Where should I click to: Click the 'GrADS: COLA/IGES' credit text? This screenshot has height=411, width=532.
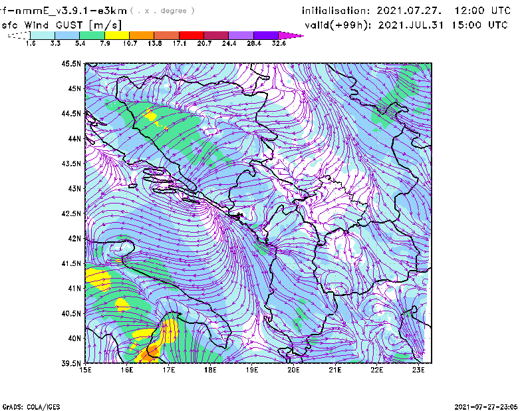click(31, 407)
